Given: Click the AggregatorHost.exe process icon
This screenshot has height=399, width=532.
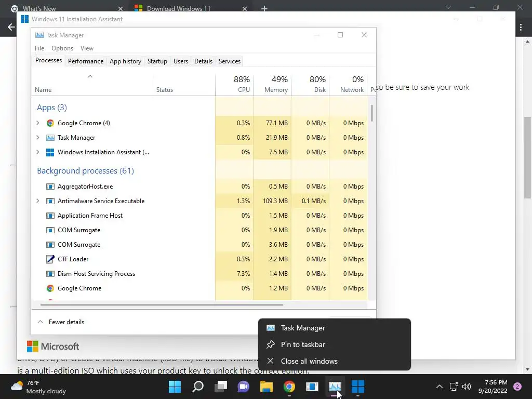Looking at the screenshot, I should click(50, 187).
